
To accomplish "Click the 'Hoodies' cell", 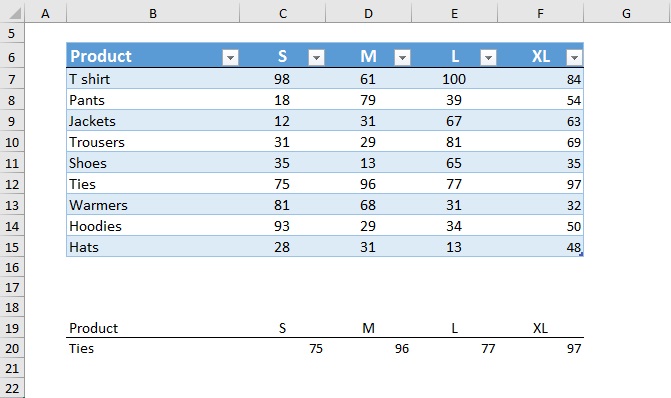I will 153,226.
